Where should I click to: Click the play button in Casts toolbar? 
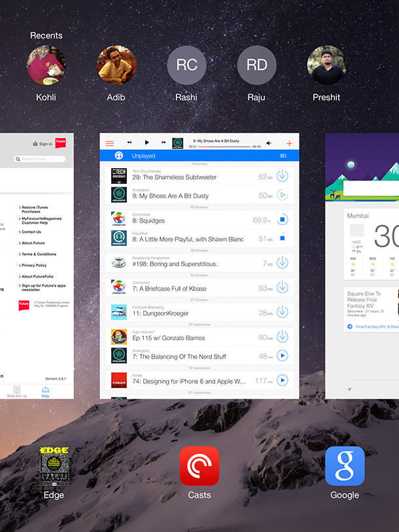click(147, 143)
